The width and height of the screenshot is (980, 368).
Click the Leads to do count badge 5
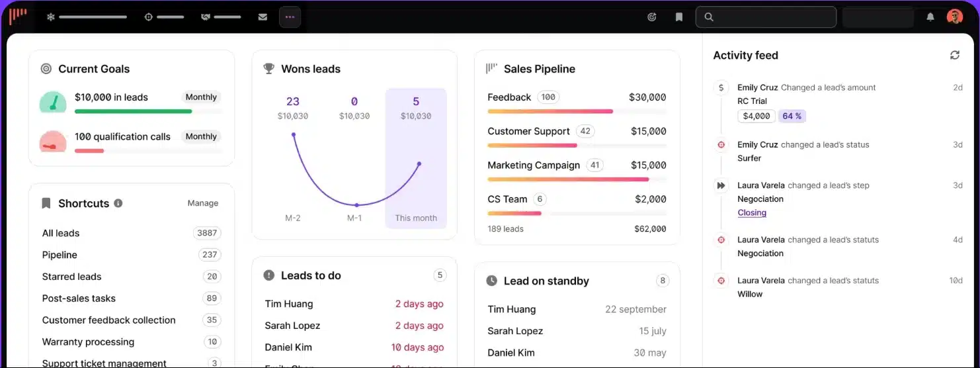[x=440, y=275]
